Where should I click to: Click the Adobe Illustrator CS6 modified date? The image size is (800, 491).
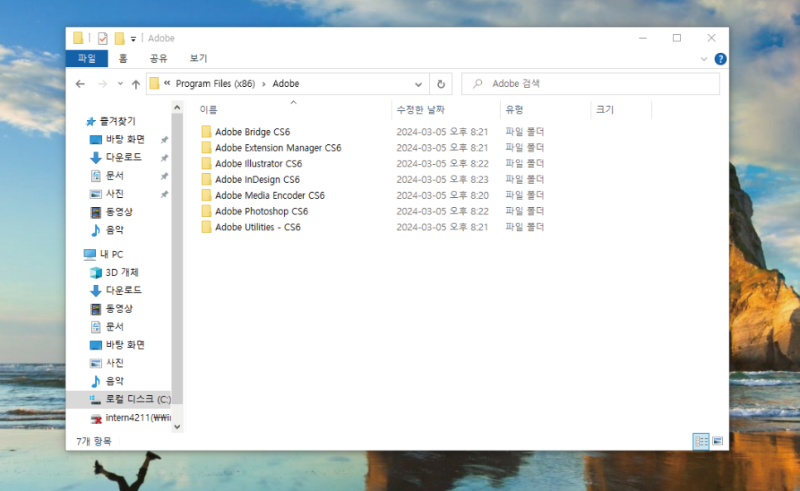tap(442, 163)
